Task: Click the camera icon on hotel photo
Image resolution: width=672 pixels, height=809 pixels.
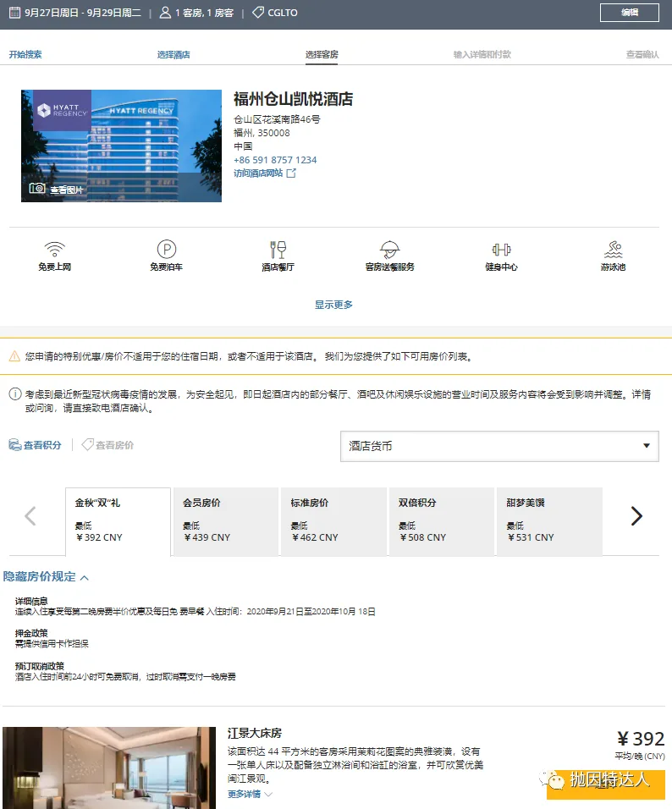Action: coord(37,189)
